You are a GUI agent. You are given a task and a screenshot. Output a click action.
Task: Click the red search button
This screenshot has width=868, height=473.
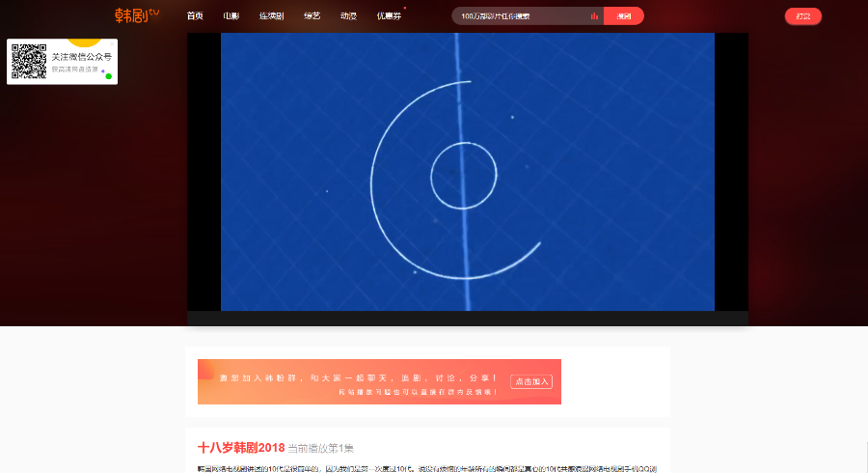(x=624, y=16)
